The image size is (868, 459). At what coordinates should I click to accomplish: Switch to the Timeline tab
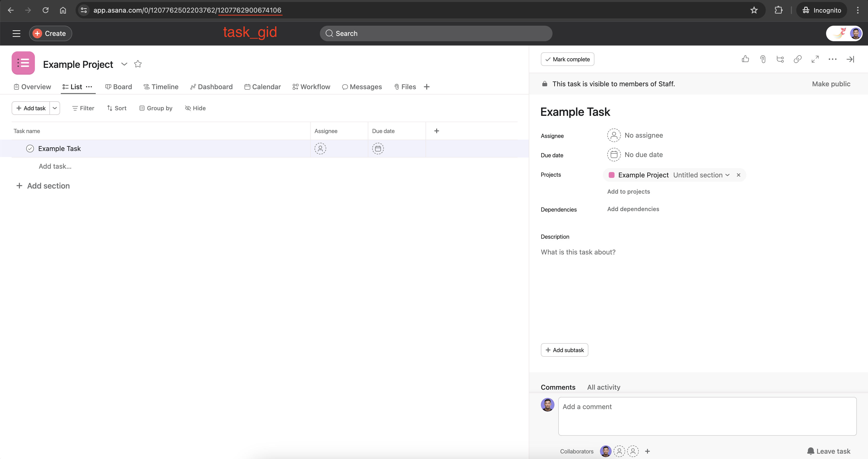(161, 87)
